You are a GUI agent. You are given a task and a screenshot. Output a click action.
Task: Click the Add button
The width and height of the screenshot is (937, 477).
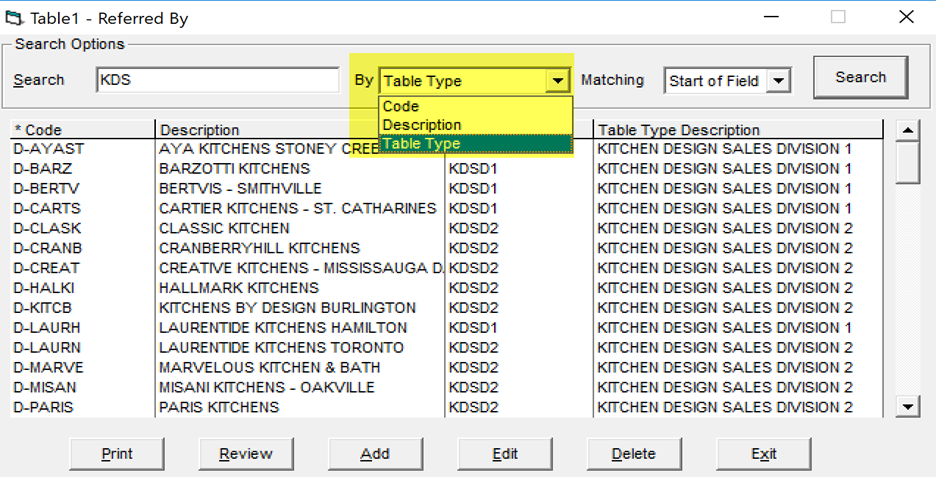pos(375,454)
